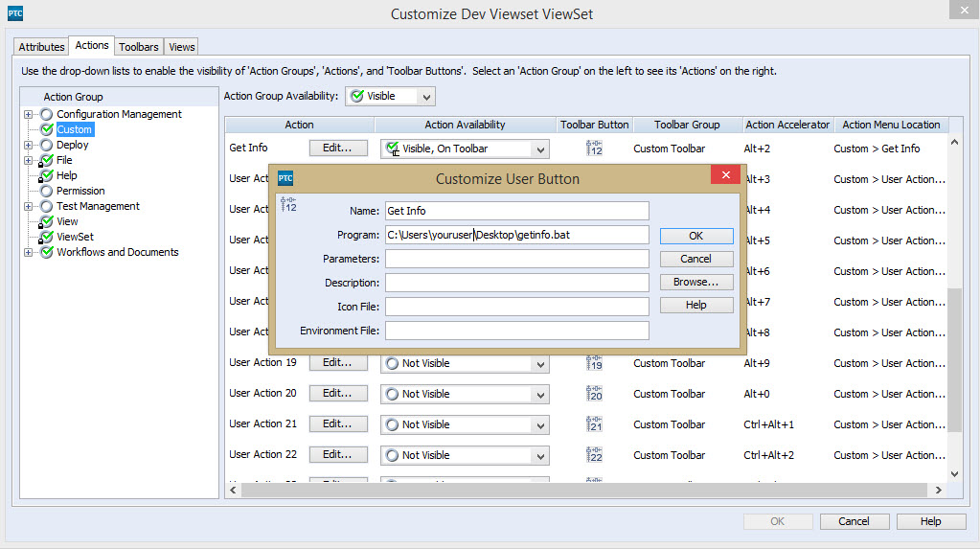Click the PTC logo icon in the main title bar
The width and height of the screenshot is (980, 549).
point(15,13)
